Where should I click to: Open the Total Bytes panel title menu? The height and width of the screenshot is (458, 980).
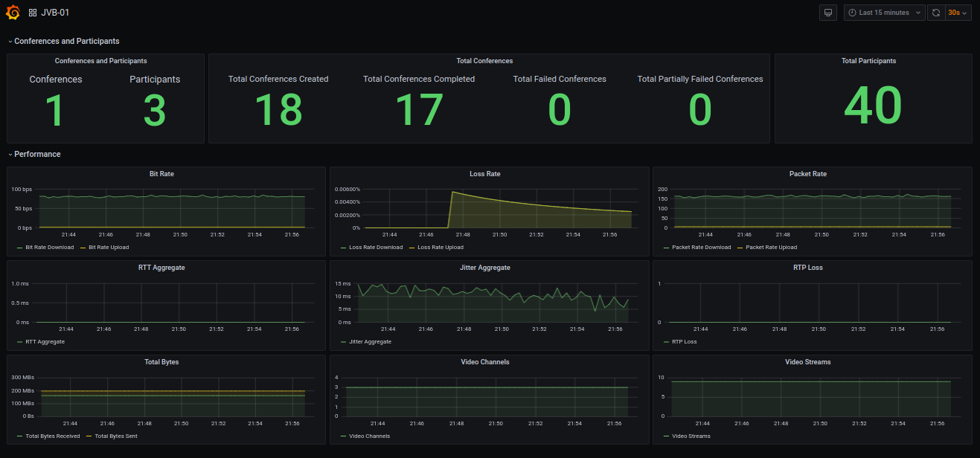pos(161,362)
